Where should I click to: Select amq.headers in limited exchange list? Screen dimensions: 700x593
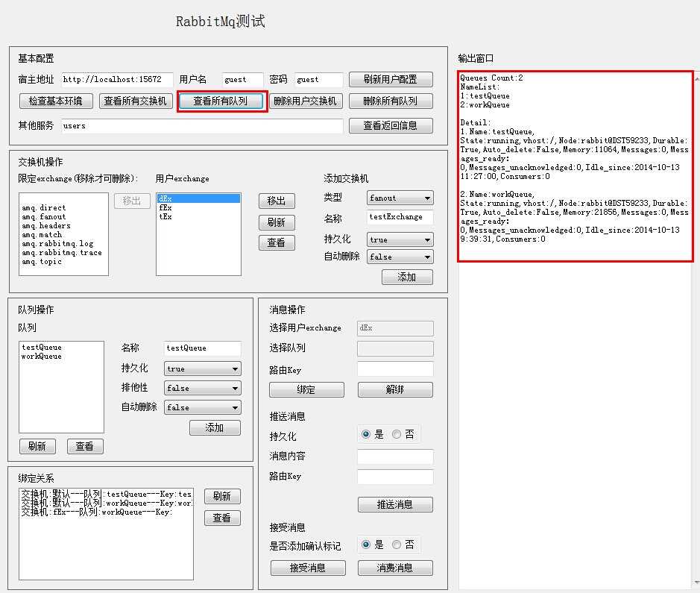click(x=46, y=225)
